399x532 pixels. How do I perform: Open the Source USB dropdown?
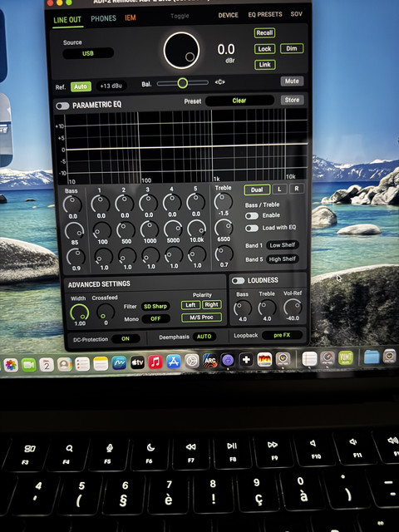point(88,53)
